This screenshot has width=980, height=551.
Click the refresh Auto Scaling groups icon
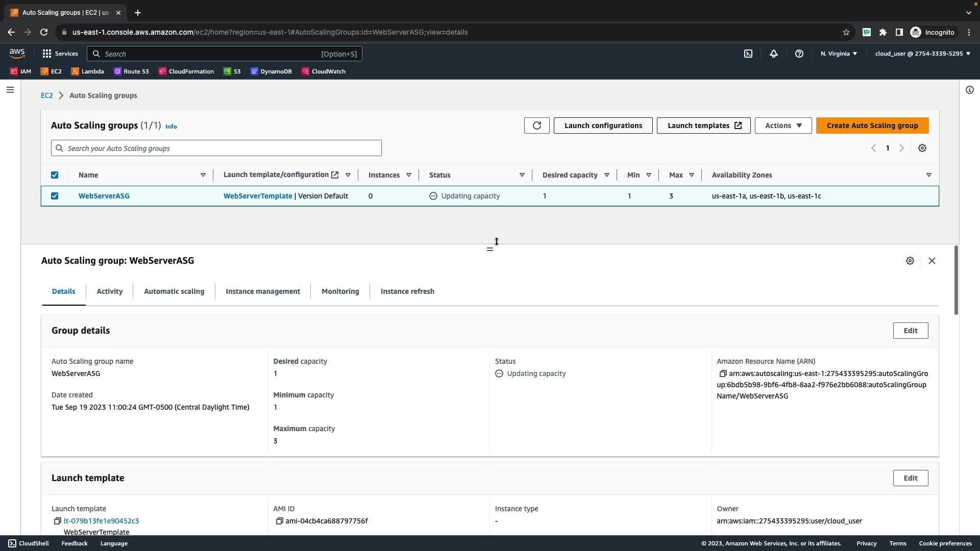(x=536, y=126)
